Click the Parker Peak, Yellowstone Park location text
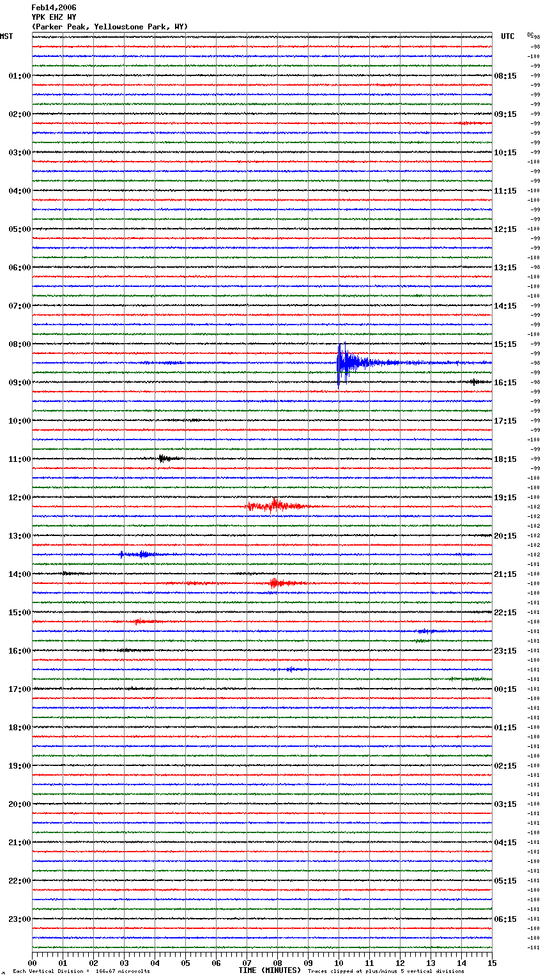This screenshot has height=980, width=543. coord(110,27)
